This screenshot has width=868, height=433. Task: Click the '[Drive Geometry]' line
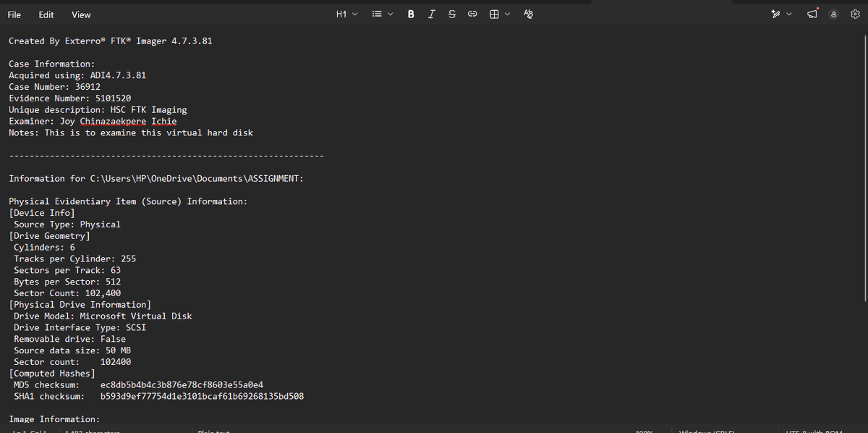[x=49, y=236]
